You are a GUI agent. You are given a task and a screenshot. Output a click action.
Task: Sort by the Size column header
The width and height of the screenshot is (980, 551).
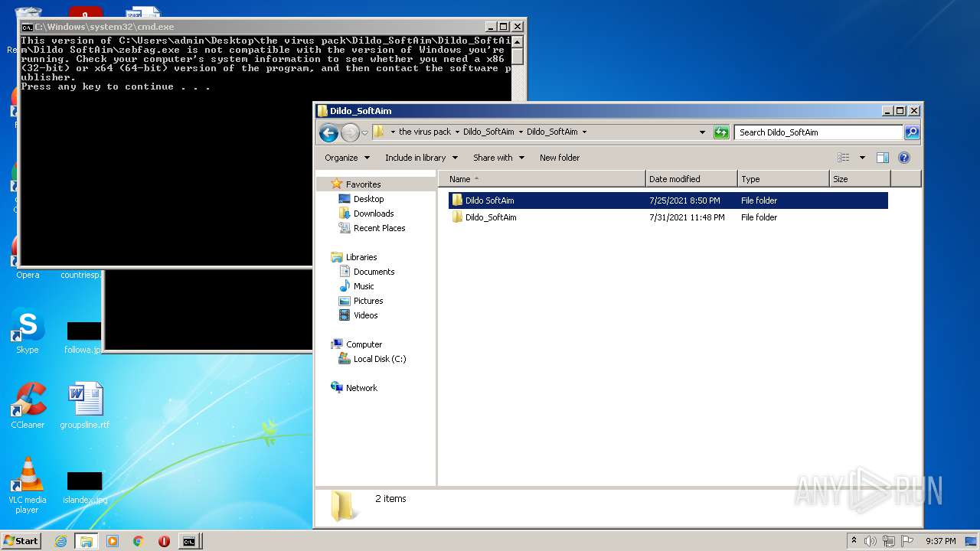tap(860, 179)
